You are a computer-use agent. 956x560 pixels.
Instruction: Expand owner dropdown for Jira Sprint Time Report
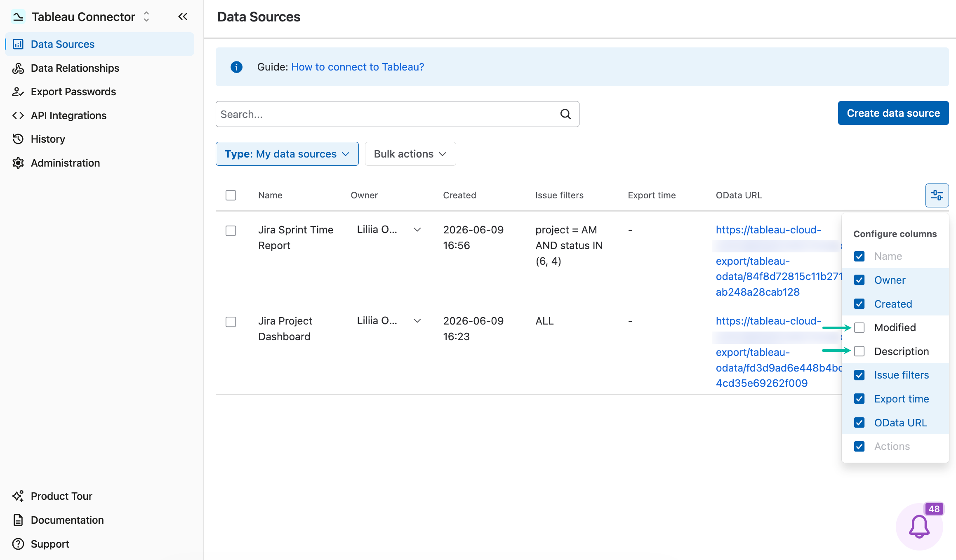pyautogui.click(x=417, y=230)
